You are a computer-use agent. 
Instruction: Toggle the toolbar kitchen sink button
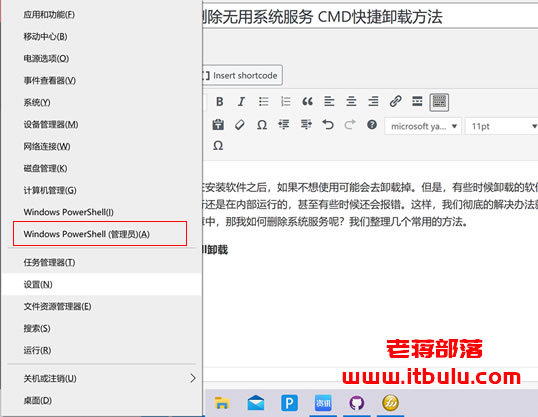tap(439, 102)
